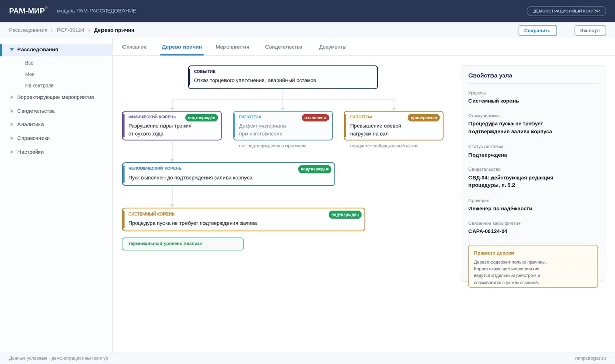
Task: Click the терминальный уровень анализа label
Action: pos(183,244)
